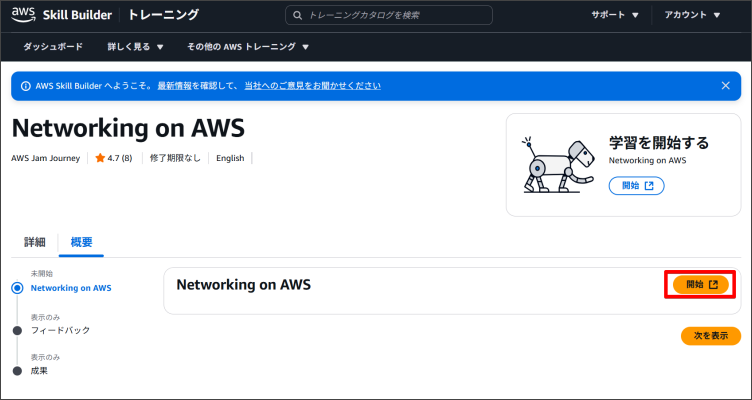Switch to the 概要 tab
Screen dimensions: 752x400
(82, 243)
